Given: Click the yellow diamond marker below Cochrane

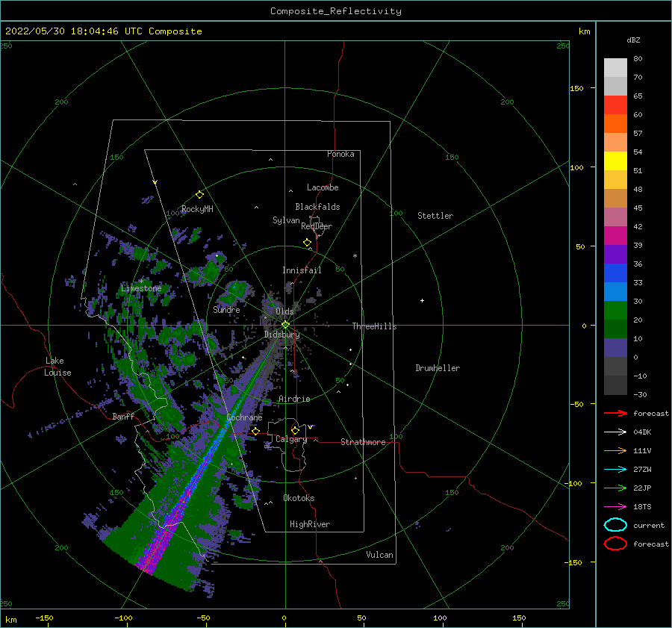Looking at the screenshot, I should (255, 432).
